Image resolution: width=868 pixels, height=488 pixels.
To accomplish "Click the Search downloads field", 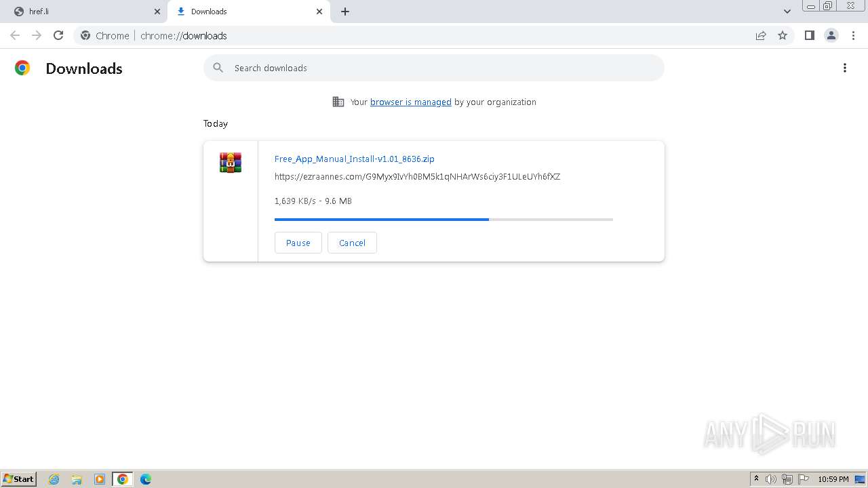I will (434, 68).
